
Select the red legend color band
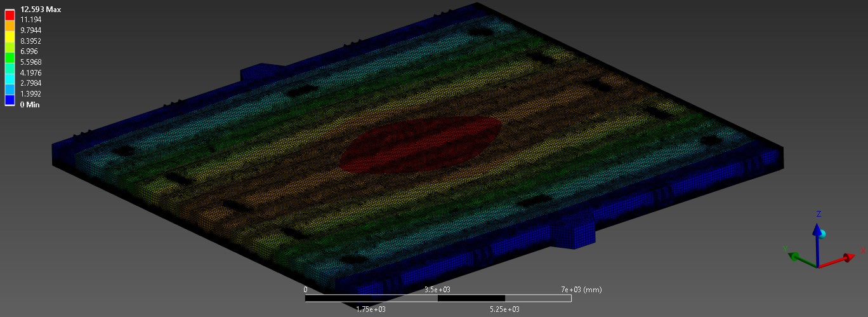10,15
